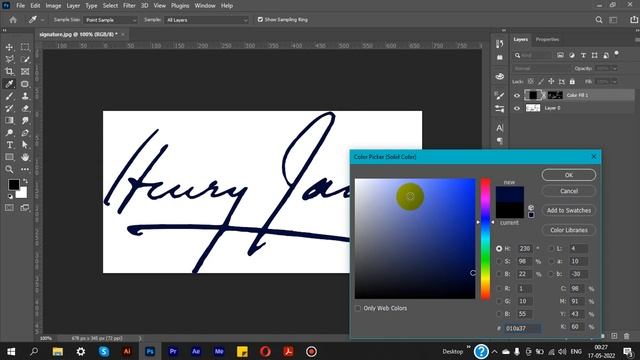Open the blend mode Normal dropdown
The image size is (640, 360).
[541, 69]
